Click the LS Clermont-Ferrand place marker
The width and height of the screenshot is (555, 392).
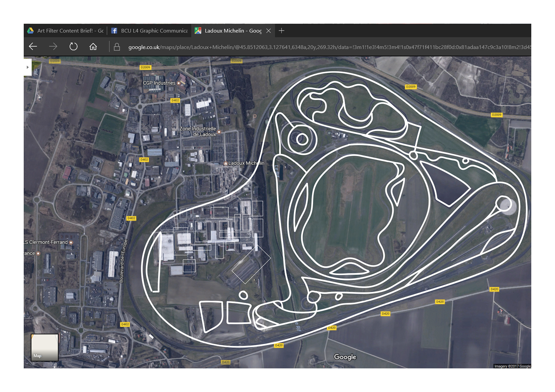tap(71, 242)
